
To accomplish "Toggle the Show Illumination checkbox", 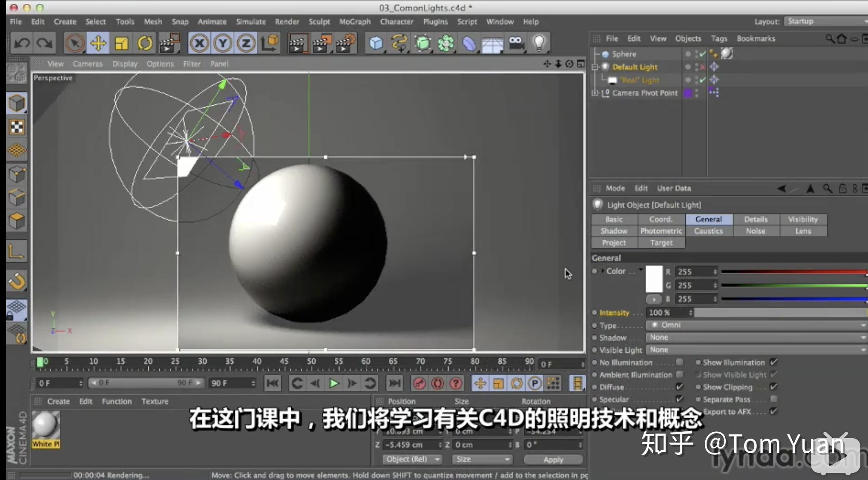I will (x=773, y=362).
